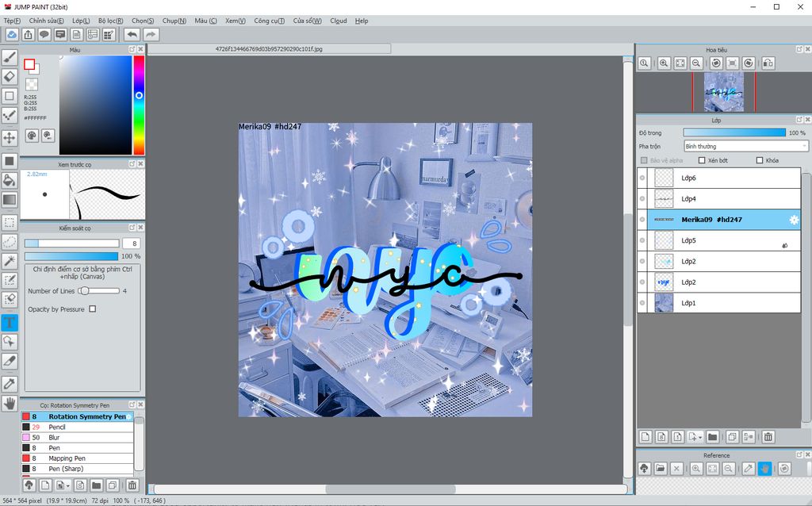The height and width of the screenshot is (506, 812).
Task: Click the Undo arrow in the top toolbar
Action: pyautogui.click(x=132, y=34)
